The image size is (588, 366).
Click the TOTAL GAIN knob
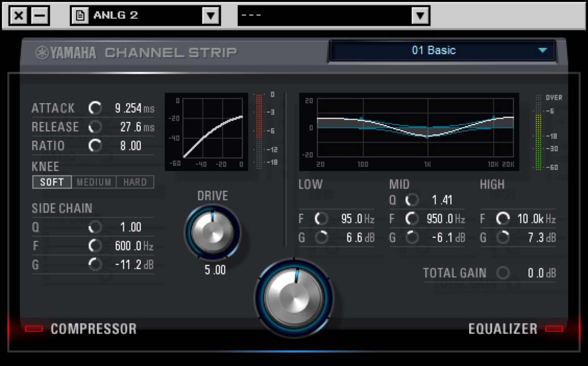[x=503, y=273]
